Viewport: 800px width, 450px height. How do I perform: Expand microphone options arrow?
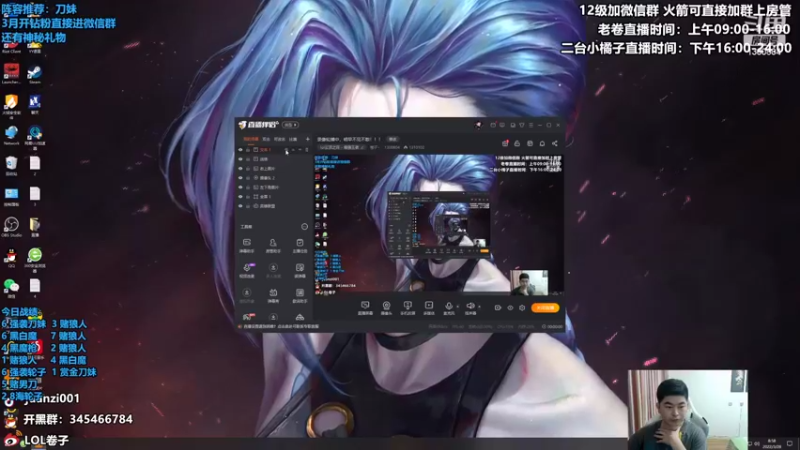point(458,306)
